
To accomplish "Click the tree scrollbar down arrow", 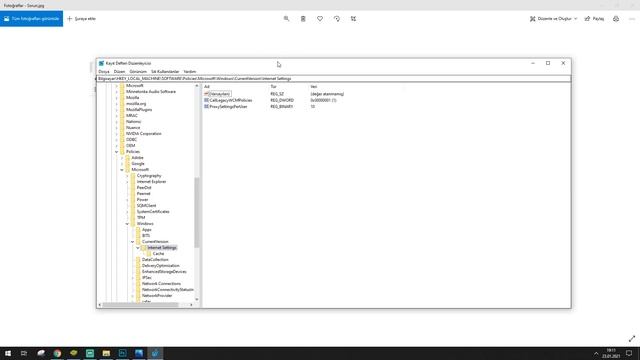I will point(197,300).
